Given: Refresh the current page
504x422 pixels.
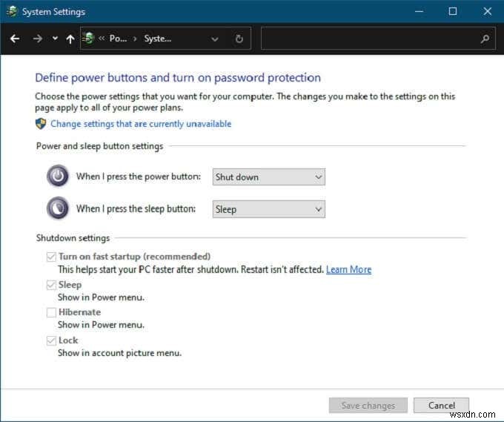Looking at the screenshot, I should [239, 39].
